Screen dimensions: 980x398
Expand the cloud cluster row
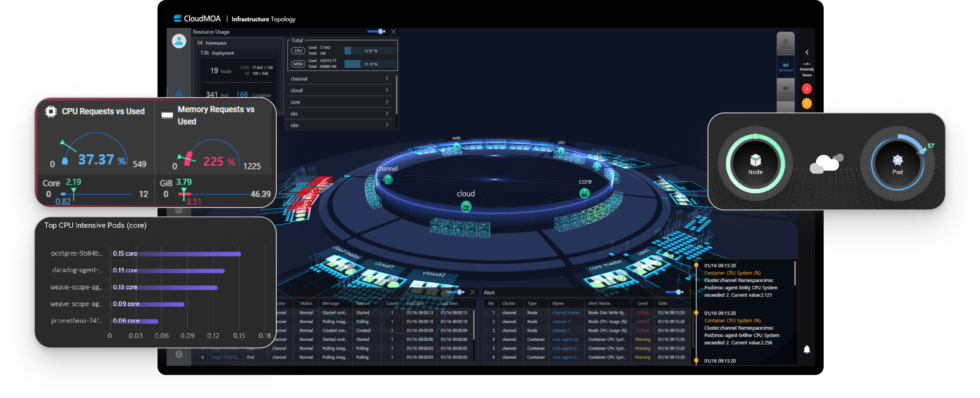pyautogui.click(x=340, y=90)
